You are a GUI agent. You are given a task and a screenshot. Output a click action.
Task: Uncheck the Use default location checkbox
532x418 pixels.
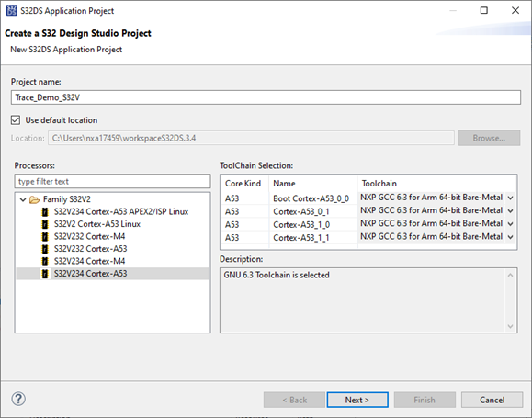tap(16, 120)
